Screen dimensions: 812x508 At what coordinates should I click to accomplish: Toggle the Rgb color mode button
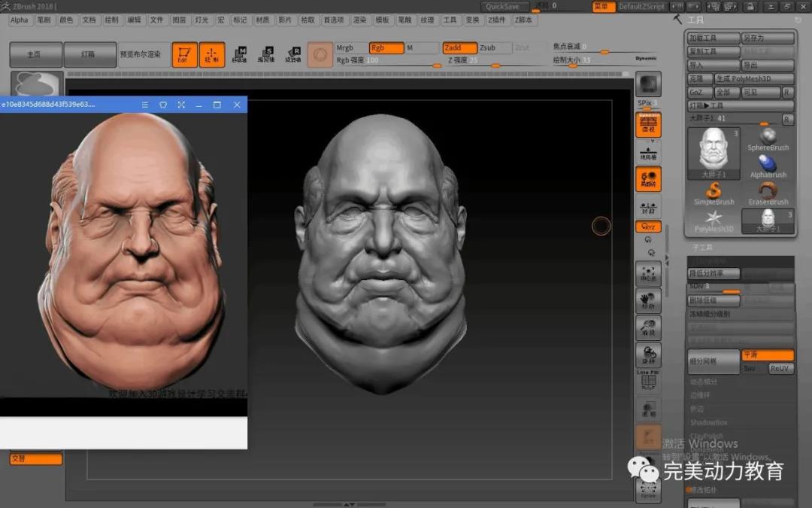point(386,47)
